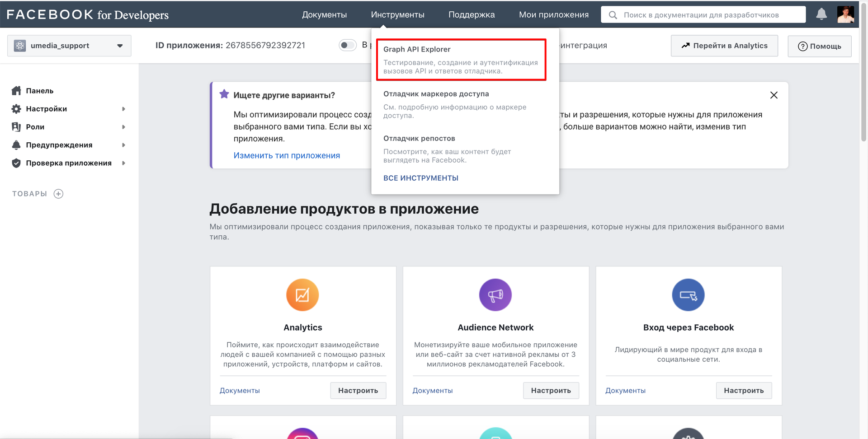Click the Вход через Facebook card title
This screenshot has height=439, width=868.
(x=689, y=327)
